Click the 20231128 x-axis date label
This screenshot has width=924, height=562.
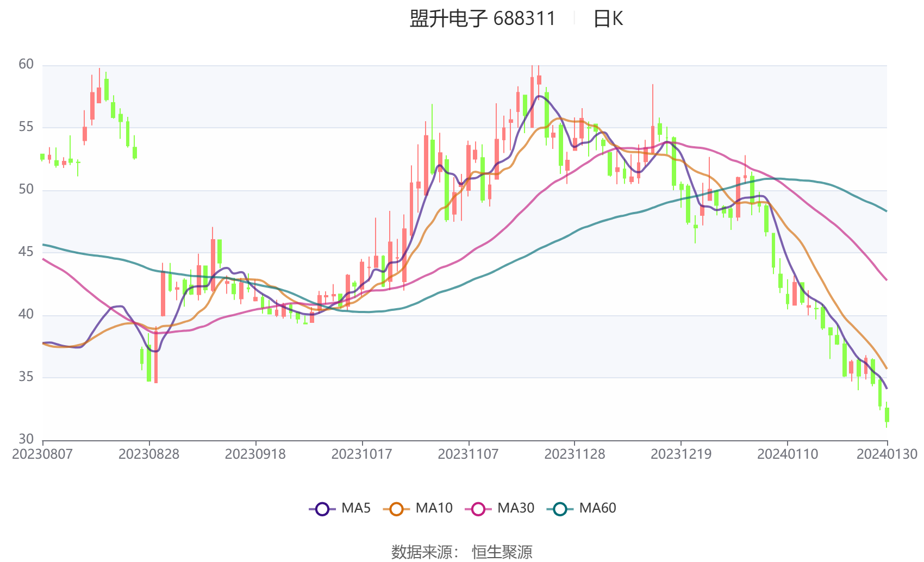pos(575,454)
